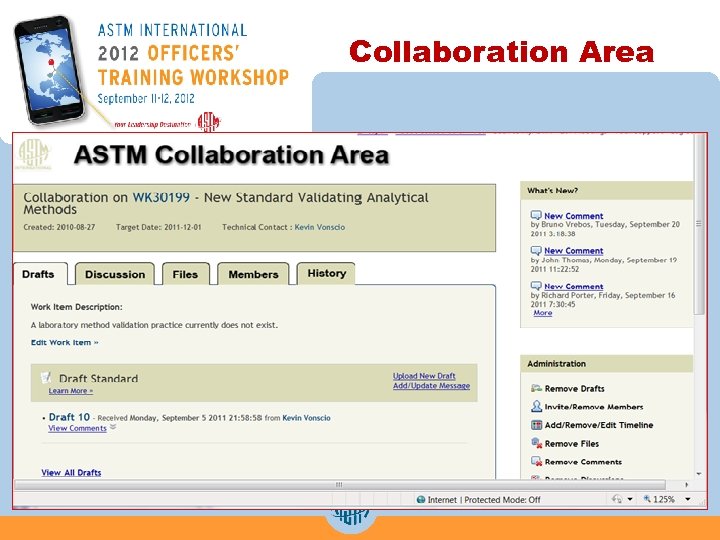
Task: Click Add/Update Message link
Action: (431, 386)
